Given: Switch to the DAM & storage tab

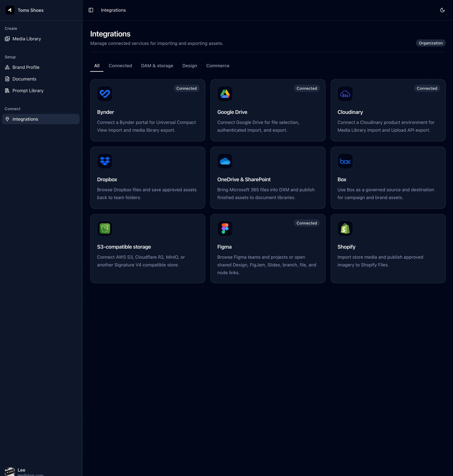Looking at the screenshot, I should [157, 66].
